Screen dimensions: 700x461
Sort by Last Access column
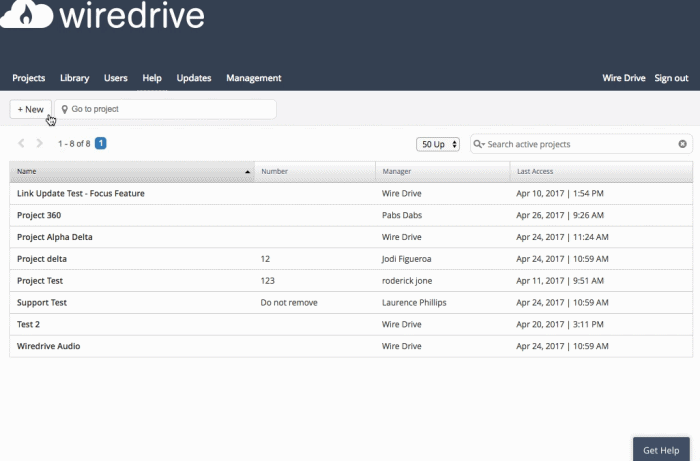pos(601,171)
